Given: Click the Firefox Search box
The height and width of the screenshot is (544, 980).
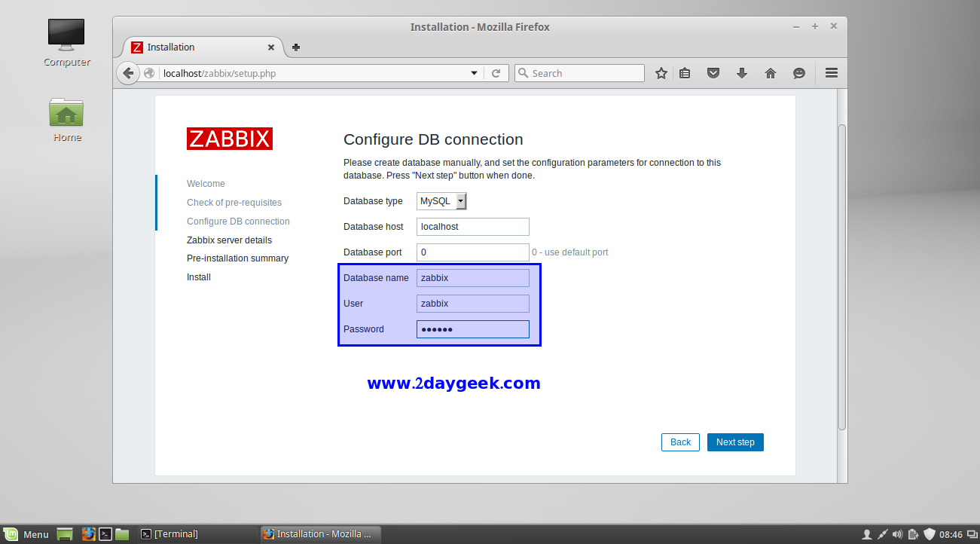Looking at the screenshot, I should pos(579,73).
